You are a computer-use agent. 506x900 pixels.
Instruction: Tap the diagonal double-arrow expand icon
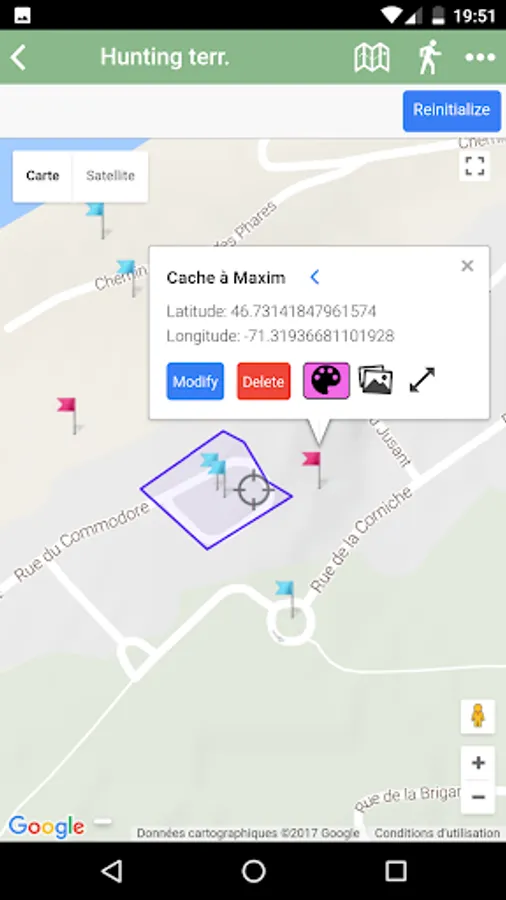click(x=422, y=380)
